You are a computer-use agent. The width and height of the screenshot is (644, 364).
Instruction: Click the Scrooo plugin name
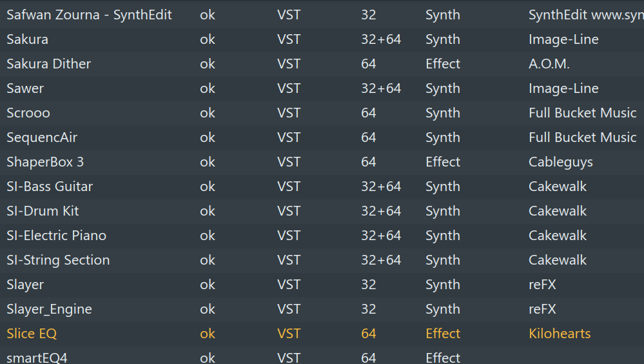pyautogui.click(x=28, y=113)
